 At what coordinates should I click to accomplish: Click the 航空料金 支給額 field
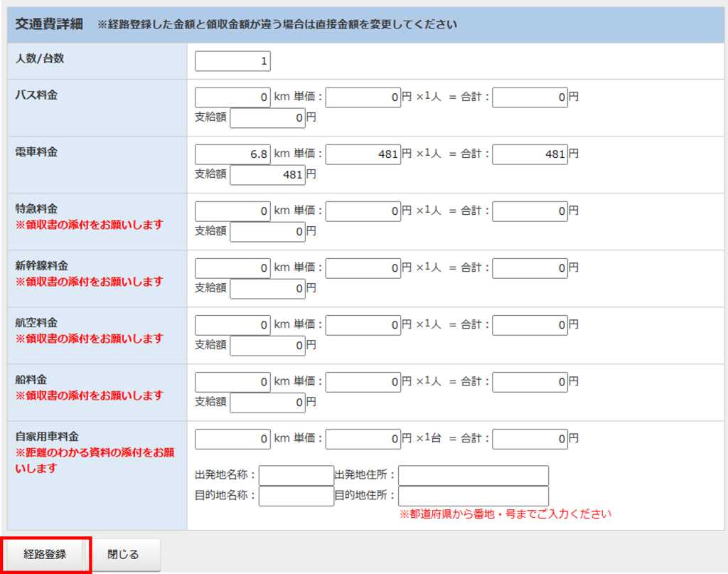(267, 346)
